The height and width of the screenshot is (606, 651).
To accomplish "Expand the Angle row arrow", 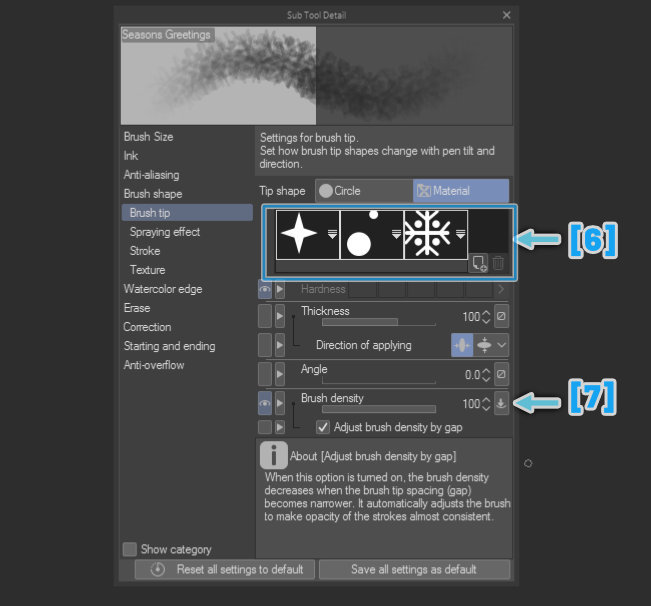I will pos(280,374).
